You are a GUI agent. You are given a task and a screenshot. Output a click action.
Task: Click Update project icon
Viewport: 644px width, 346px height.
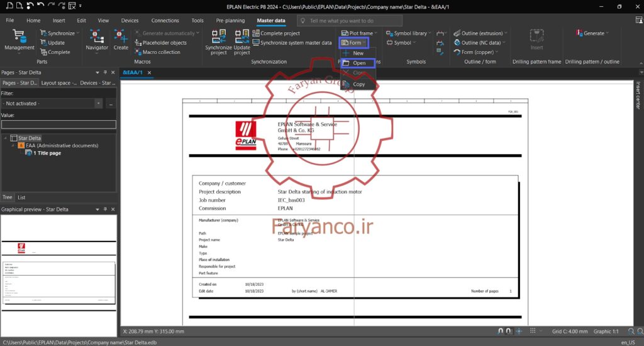242,42
